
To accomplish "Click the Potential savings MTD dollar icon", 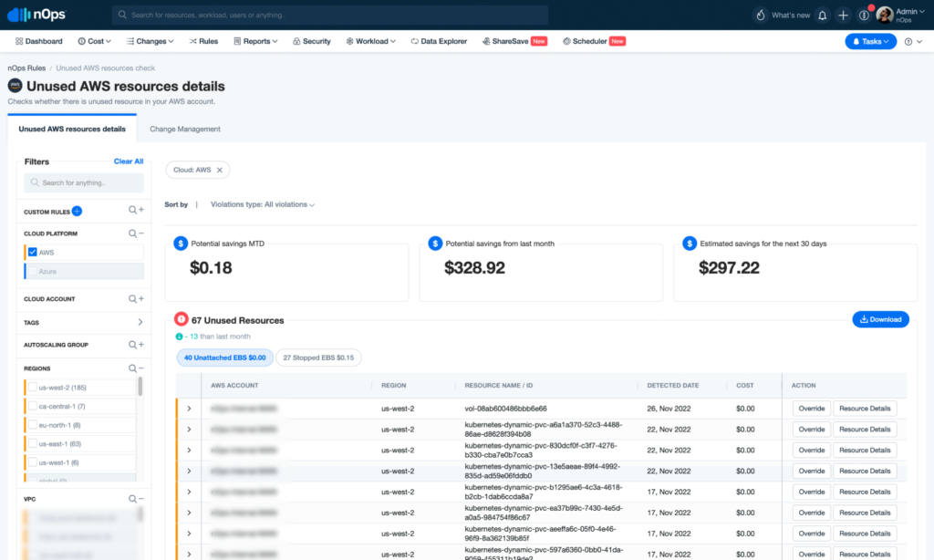I will pyautogui.click(x=181, y=244).
